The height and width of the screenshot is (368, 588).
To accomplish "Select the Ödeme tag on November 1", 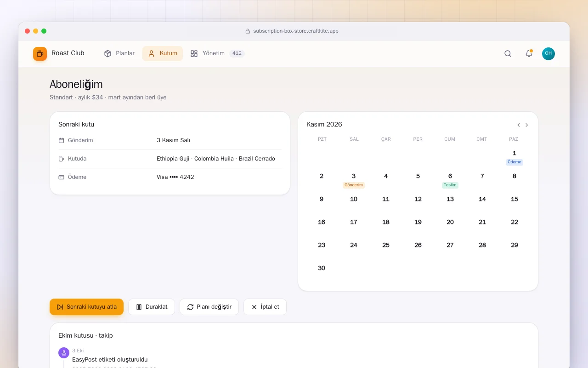I will coord(514,162).
